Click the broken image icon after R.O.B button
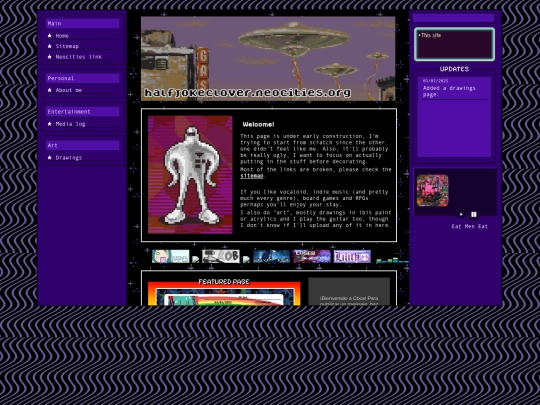The image size is (540, 405). (x=246, y=259)
